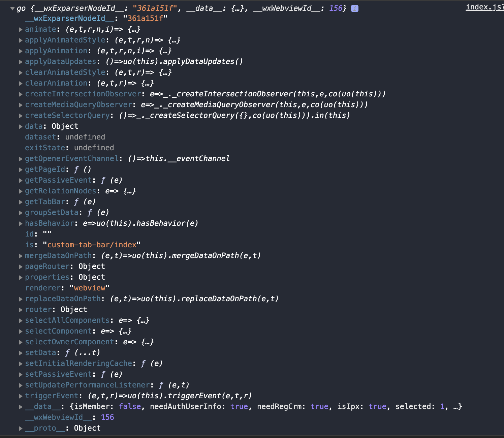Click the selected: 1 value
Image resolution: width=504 pixels, height=438 pixels.
pyautogui.click(x=442, y=407)
